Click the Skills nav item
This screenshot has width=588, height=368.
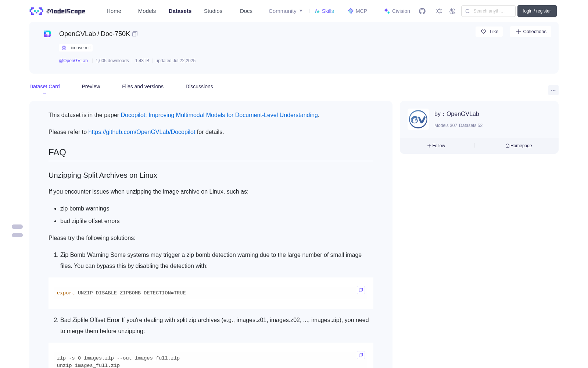pyautogui.click(x=324, y=11)
